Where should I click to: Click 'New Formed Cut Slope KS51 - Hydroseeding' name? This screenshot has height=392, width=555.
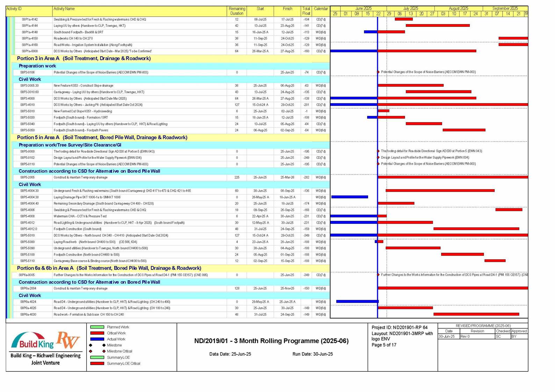(83, 111)
